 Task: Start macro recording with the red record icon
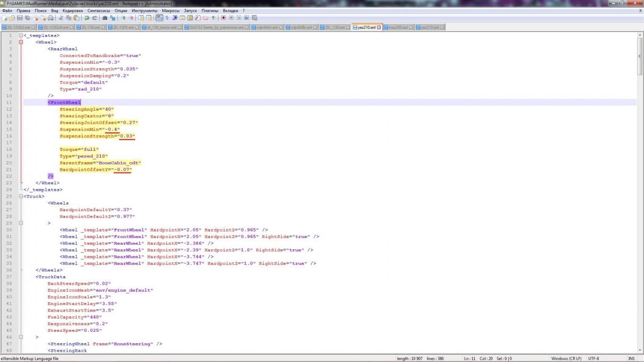(x=224, y=18)
